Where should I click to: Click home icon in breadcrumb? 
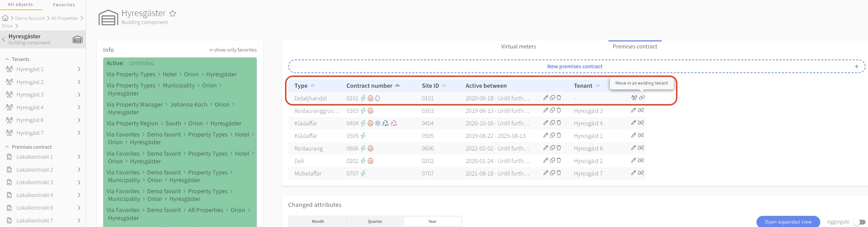pyautogui.click(x=5, y=18)
